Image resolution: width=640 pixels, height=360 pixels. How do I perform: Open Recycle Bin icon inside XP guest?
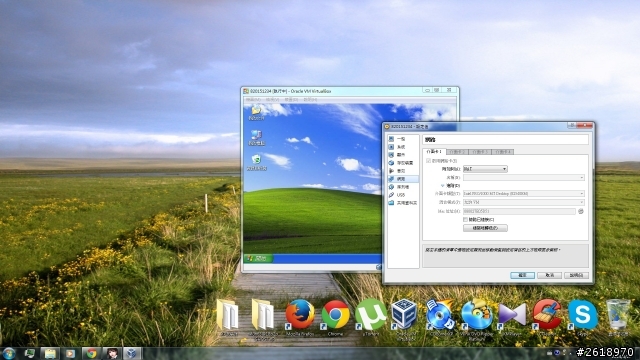click(x=257, y=162)
